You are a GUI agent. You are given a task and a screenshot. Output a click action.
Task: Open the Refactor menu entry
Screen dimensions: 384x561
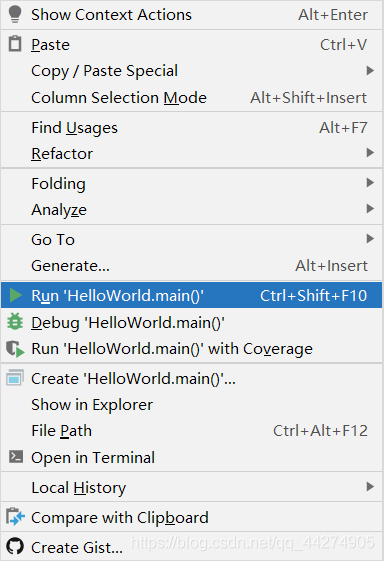click(192, 153)
